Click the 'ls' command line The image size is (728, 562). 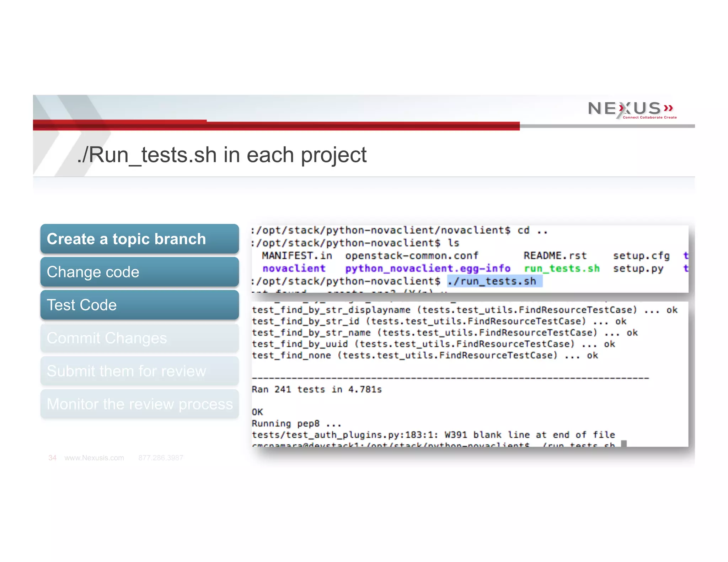coord(355,243)
